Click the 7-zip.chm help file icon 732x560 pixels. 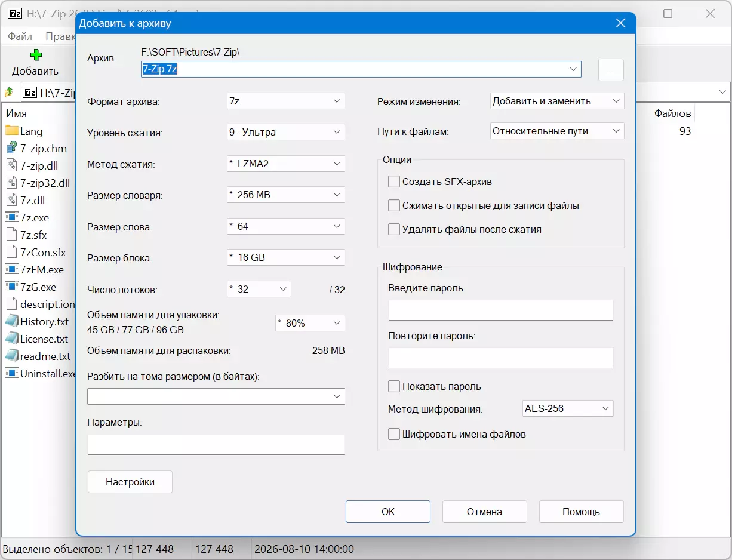point(12,148)
